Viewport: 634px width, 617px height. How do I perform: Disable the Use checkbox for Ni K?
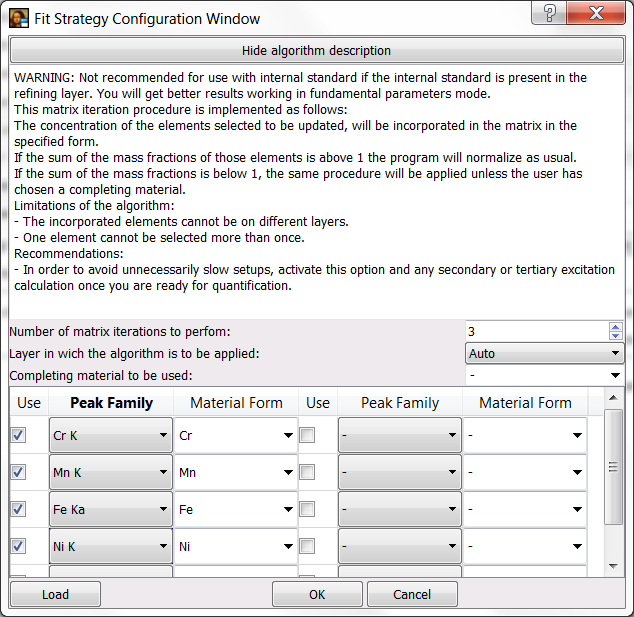[x=17, y=546]
